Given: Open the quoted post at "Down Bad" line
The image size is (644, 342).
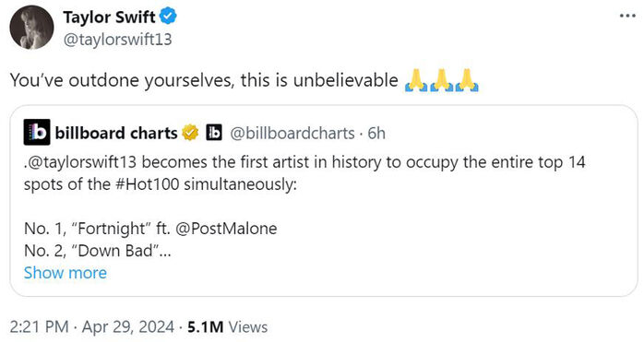Looking at the screenshot, I should point(98,251).
